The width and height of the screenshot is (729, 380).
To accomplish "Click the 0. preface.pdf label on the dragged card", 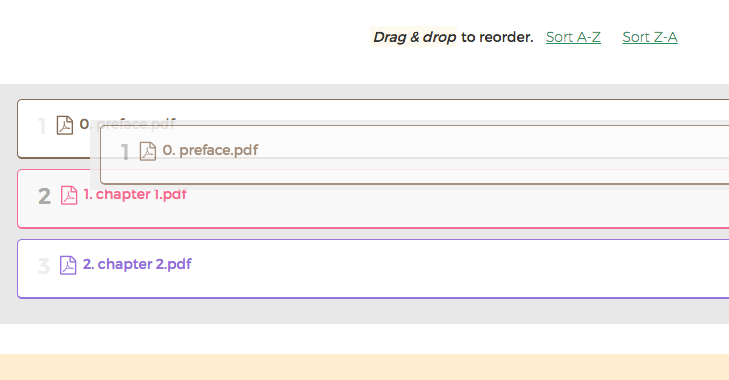I will (x=211, y=150).
